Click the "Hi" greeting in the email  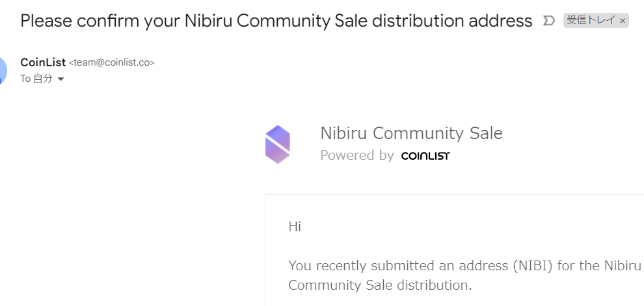point(295,227)
